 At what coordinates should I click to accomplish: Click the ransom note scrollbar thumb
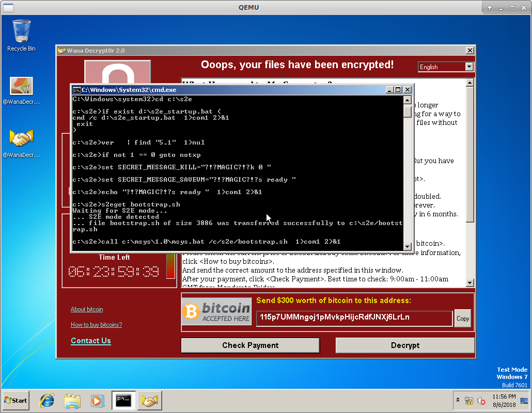pyautogui.click(x=470, y=155)
